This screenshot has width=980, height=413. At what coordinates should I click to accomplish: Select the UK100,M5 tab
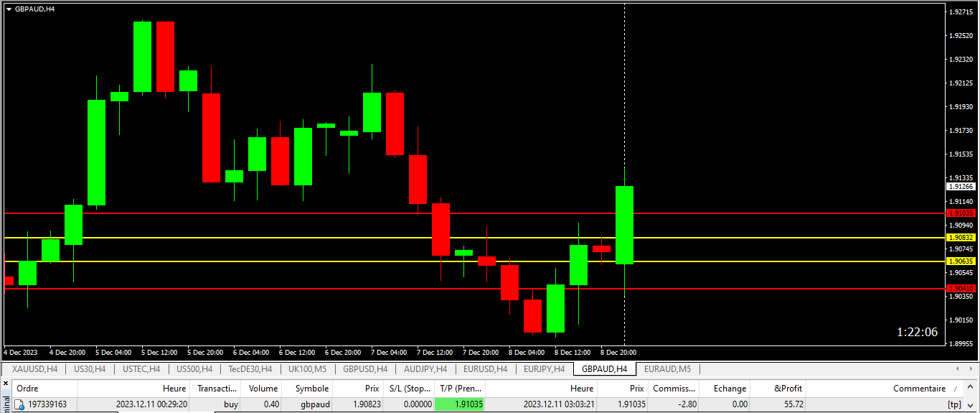point(307,369)
